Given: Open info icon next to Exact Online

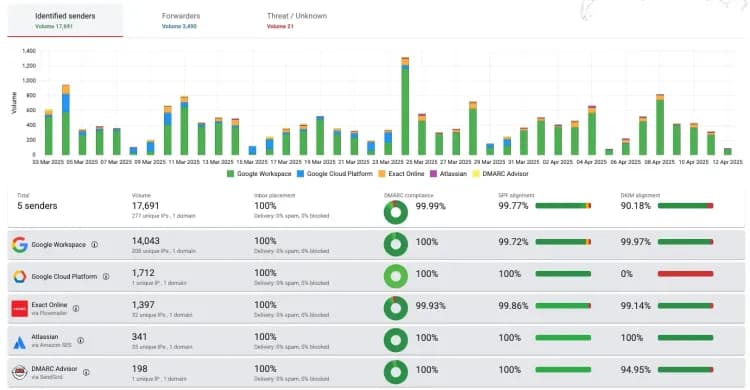Looking at the screenshot, I should point(76,309).
